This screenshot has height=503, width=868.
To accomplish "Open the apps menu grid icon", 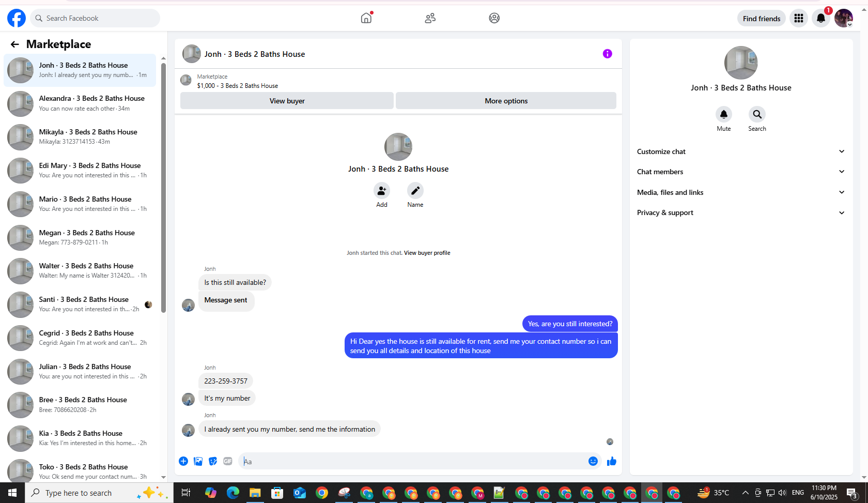I will coord(799,18).
